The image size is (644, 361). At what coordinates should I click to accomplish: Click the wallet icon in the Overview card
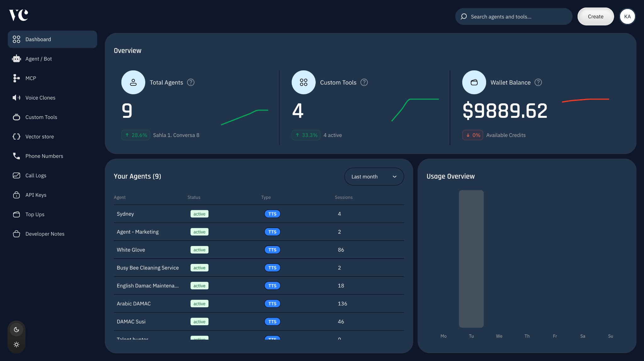tap(474, 82)
